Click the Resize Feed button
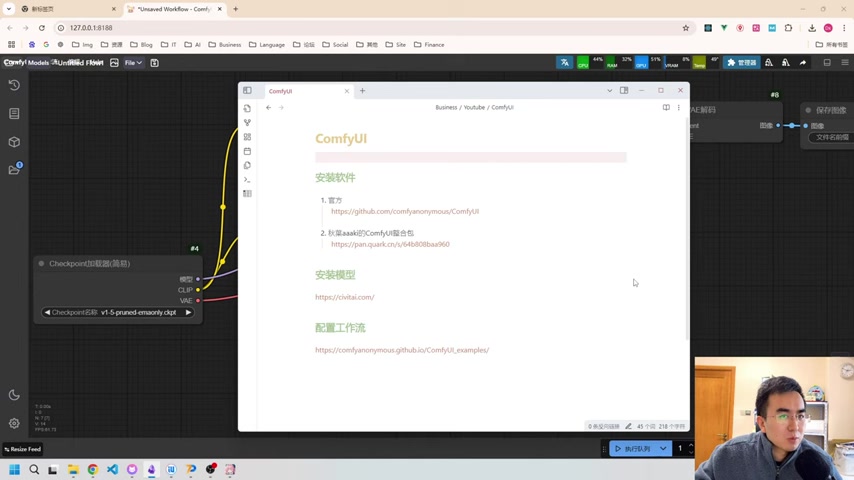The height and width of the screenshot is (480, 854). click(22, 449)
